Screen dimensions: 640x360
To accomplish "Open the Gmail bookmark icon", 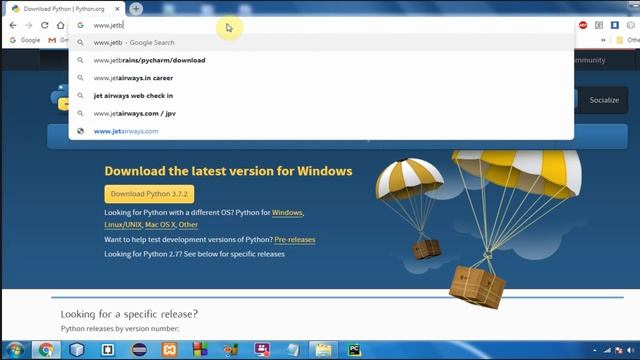I will point(52,40).
